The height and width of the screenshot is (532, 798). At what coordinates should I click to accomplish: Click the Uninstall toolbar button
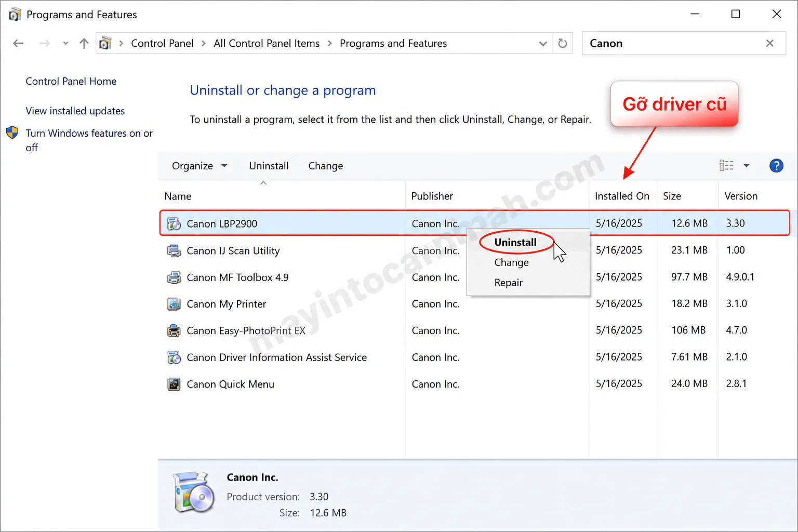tap(269, 166)
